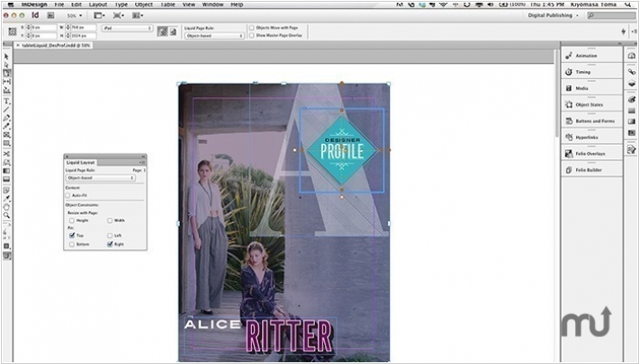Open the Edit menu
Viewport: 639px width, 364px height.
[x=76, y=4]
